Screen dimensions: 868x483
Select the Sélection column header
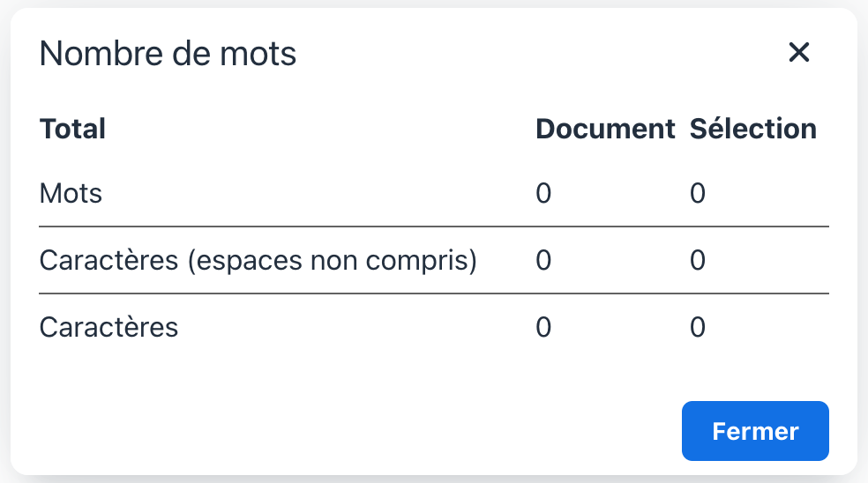(752, 129)
